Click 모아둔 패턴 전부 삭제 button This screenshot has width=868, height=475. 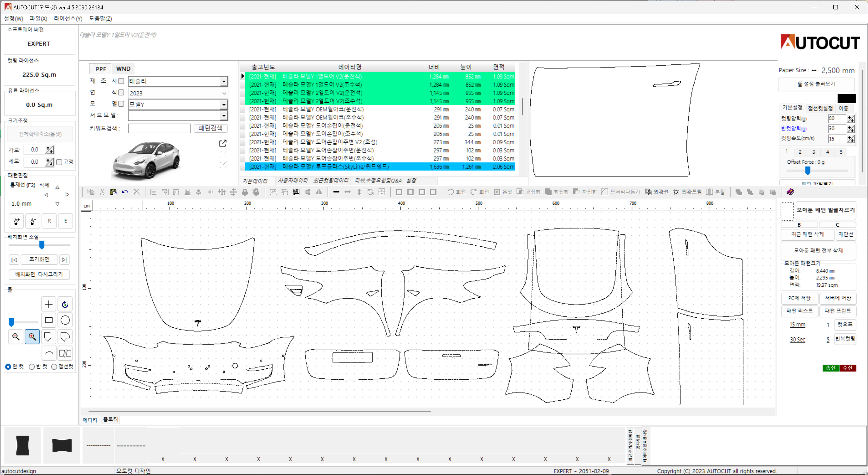pos(818,251)
